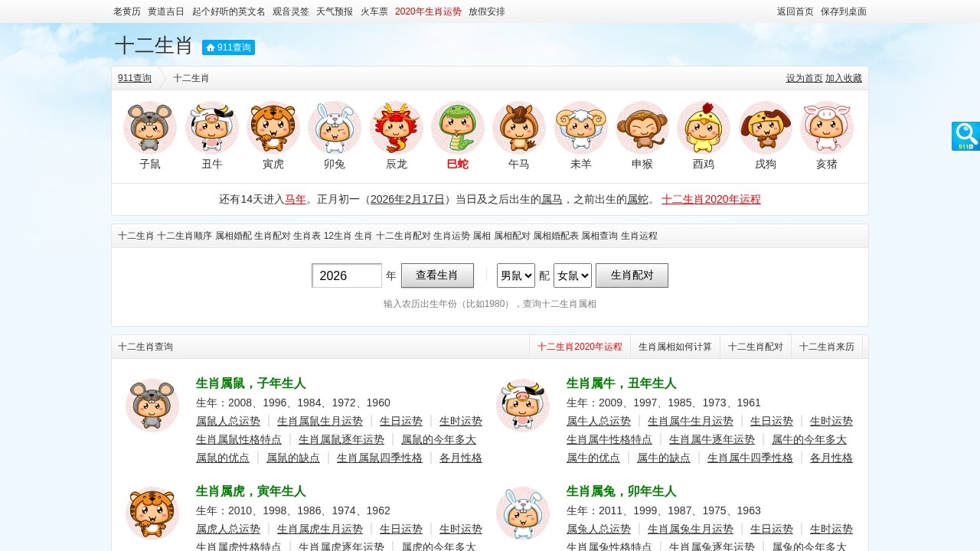Select the 辰龙 dragon zodiac icon
The image size is (980, 551).
(396, 128)
